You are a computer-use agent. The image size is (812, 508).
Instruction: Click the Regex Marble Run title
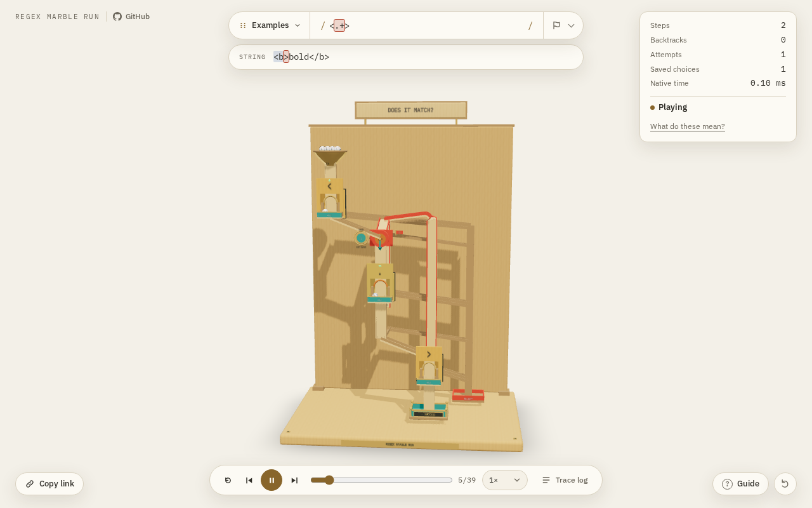(x=58, y=17)
